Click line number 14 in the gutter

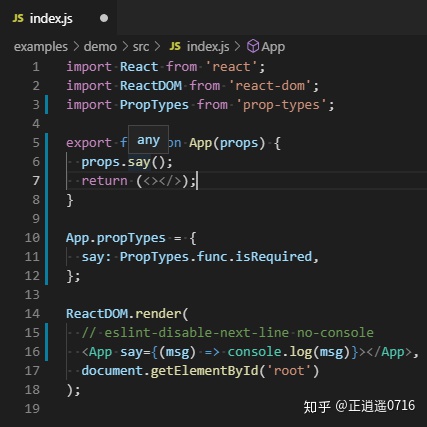point(32,314)
